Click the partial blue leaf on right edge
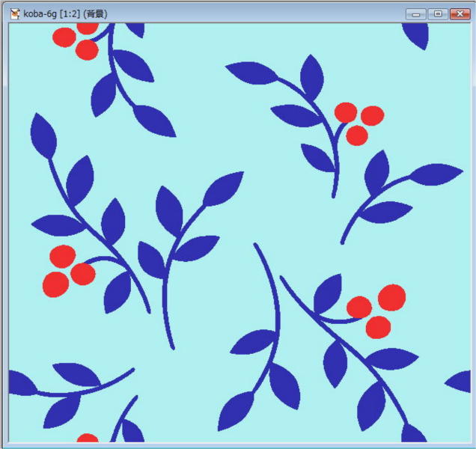 pos(459,382)
